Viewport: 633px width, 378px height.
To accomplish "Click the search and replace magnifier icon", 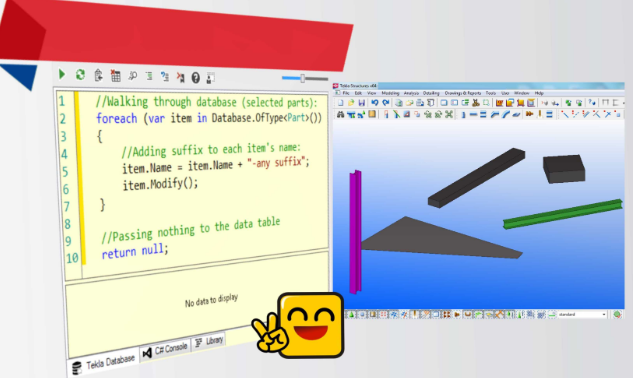I will pos(132,76).
